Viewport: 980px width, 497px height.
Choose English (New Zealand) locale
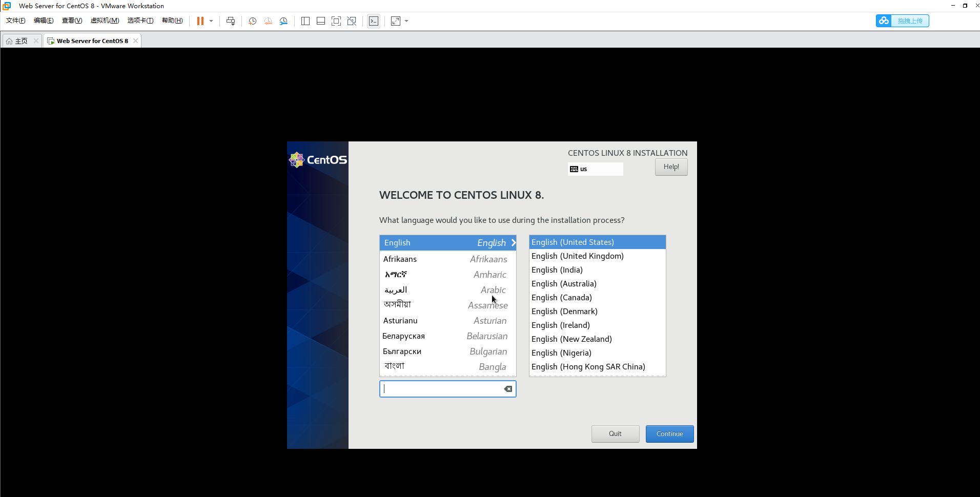pyautogui.click(x=598, y=339)
